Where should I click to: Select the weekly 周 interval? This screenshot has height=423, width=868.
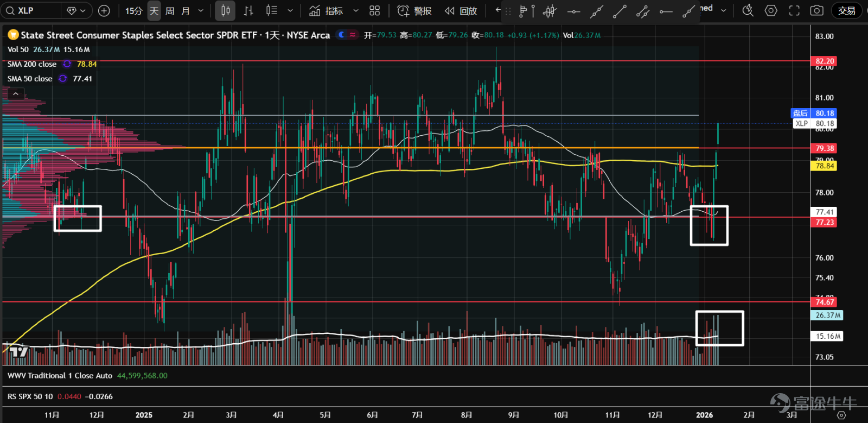(x=170, y=11)
